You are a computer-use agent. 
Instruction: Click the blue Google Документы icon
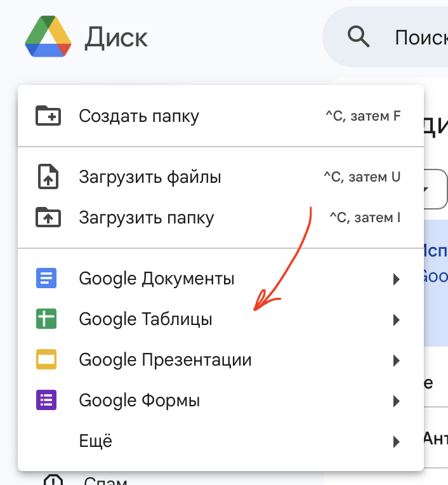[47, 278]
